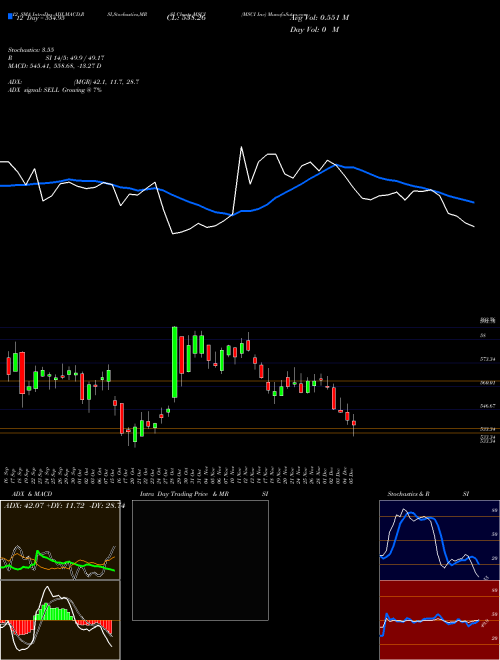
Task: Click the 'ADX: 42.07 +DY: 11.72' header
Action: point(44,506)
